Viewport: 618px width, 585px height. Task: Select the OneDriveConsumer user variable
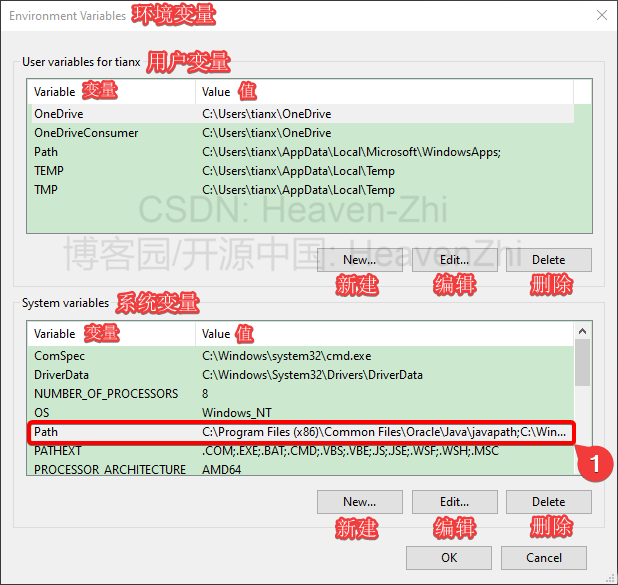point(301,133)
